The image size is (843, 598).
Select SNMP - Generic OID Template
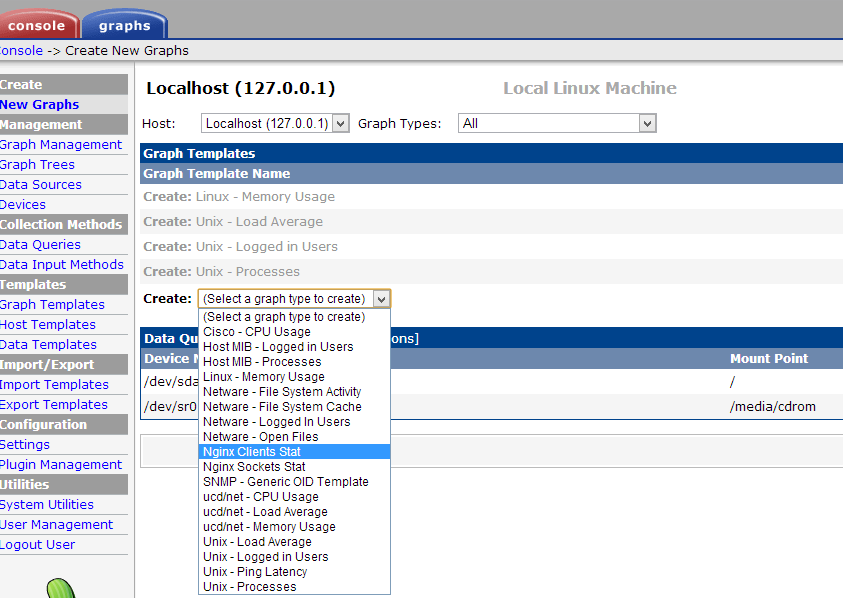pos(294,482)
